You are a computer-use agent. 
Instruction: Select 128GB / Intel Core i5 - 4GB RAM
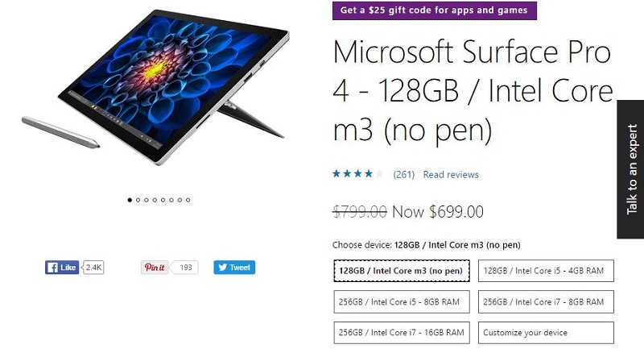coord(546,272)
